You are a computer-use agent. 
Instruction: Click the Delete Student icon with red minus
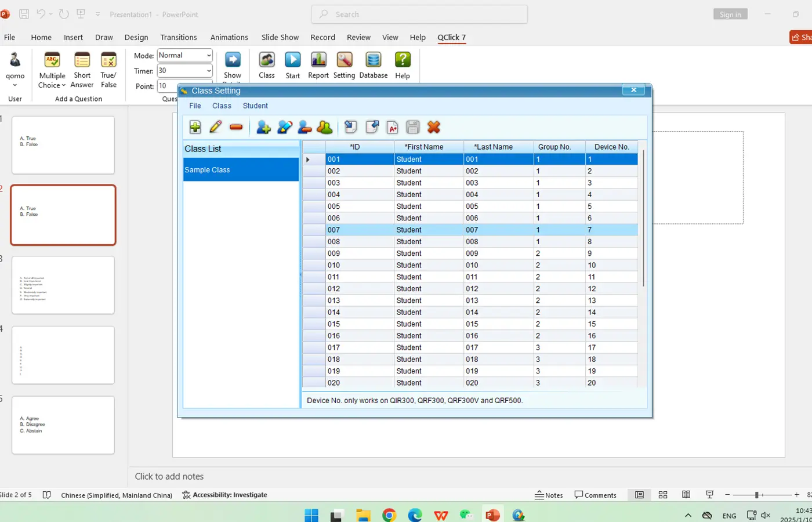[x=304, y=127]
